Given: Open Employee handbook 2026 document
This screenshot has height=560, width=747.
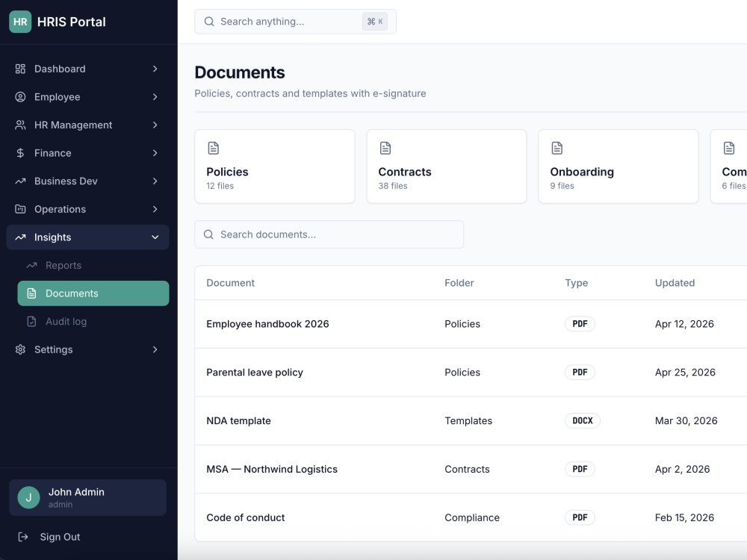Looking at the screenshot, I should [x=267, y=324].
